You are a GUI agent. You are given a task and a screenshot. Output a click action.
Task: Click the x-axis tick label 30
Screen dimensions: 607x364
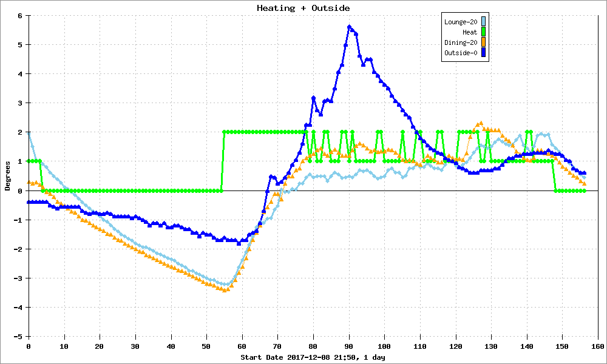click(135, 346)
